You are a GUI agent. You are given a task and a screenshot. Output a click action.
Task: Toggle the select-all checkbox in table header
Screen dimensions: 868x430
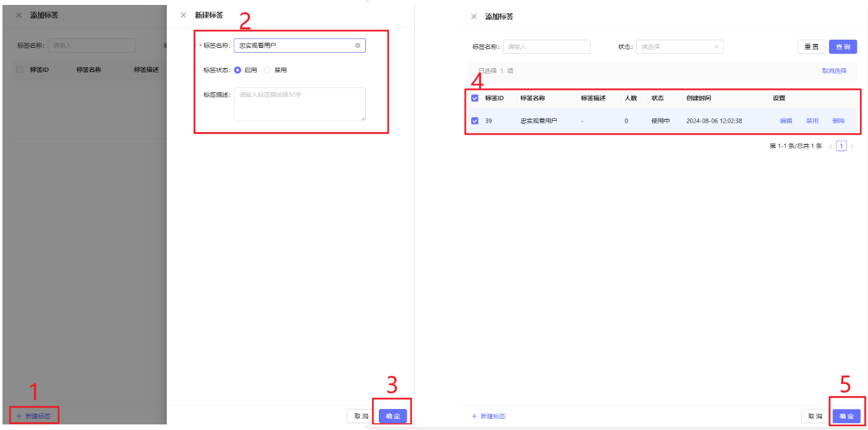[475, 98]
